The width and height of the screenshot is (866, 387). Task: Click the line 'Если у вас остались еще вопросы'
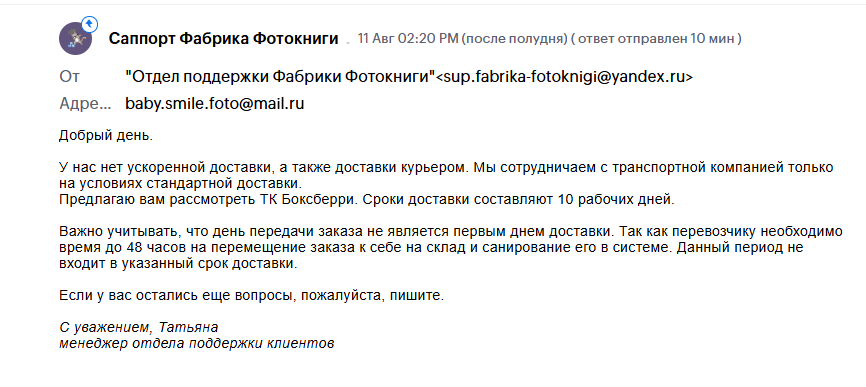(x=251, y=296)
